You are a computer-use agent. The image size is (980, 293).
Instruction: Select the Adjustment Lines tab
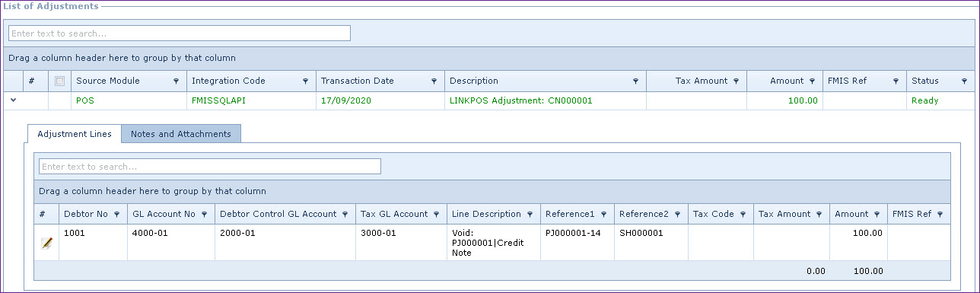click(75, 134)
